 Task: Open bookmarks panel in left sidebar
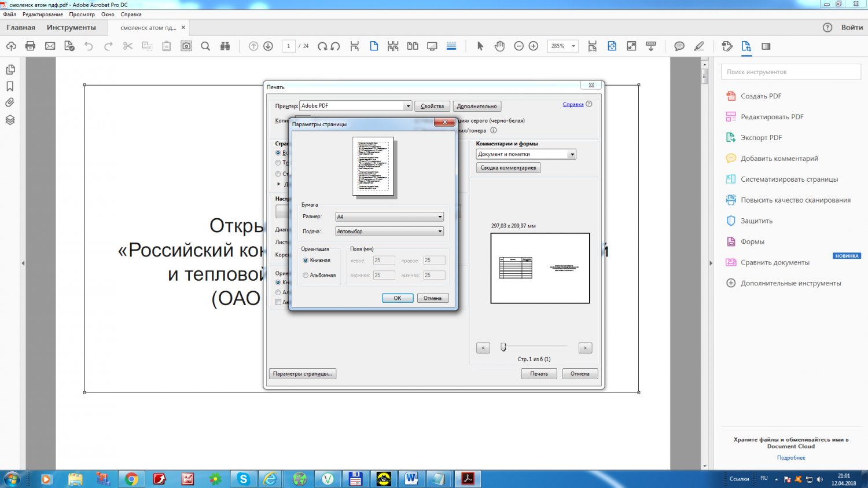coord(10,86)
